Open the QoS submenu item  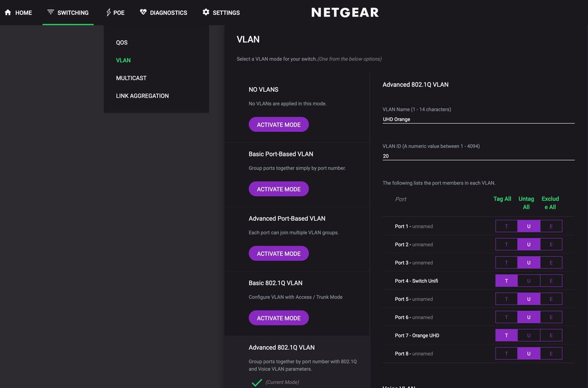122,42
